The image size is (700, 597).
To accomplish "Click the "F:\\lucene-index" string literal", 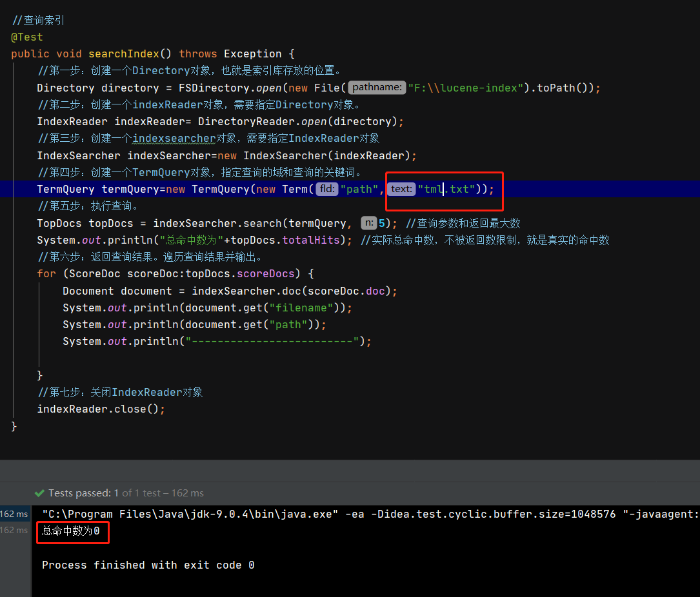I will pyautogui.click(x=465, y=88).
